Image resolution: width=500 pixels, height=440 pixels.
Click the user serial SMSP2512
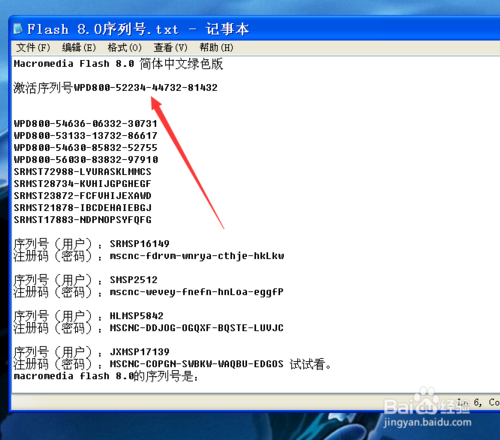(x=134, y=280)
